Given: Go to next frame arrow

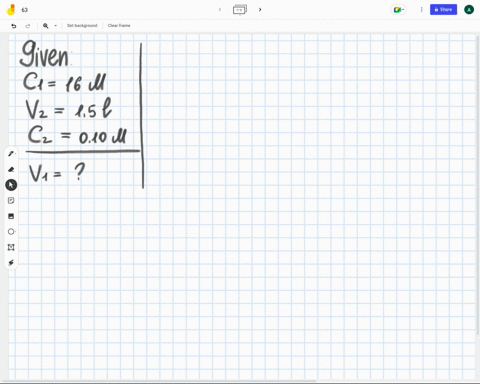Looking at the screenshot, I should pyautogui.click(x=260, y=10).
